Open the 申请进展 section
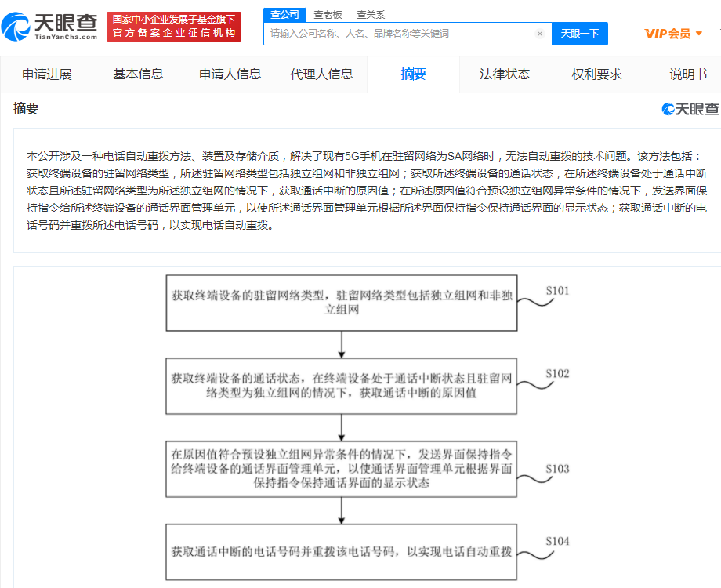The image size is (721, 588). tap(49, 74)
